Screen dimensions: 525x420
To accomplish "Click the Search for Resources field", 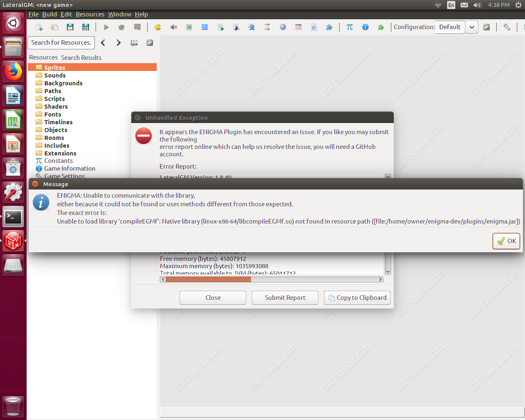I will coord(62,43).
